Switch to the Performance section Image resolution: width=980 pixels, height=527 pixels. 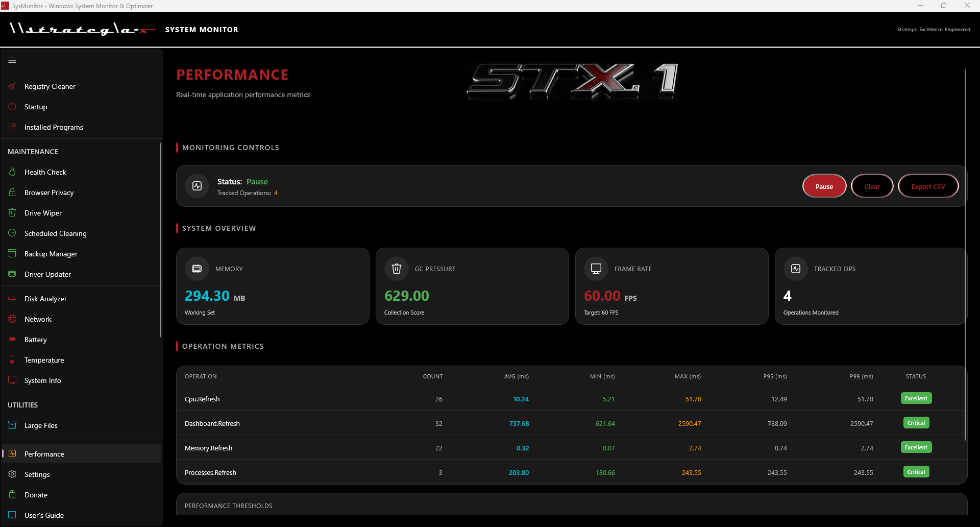(44, 453)
